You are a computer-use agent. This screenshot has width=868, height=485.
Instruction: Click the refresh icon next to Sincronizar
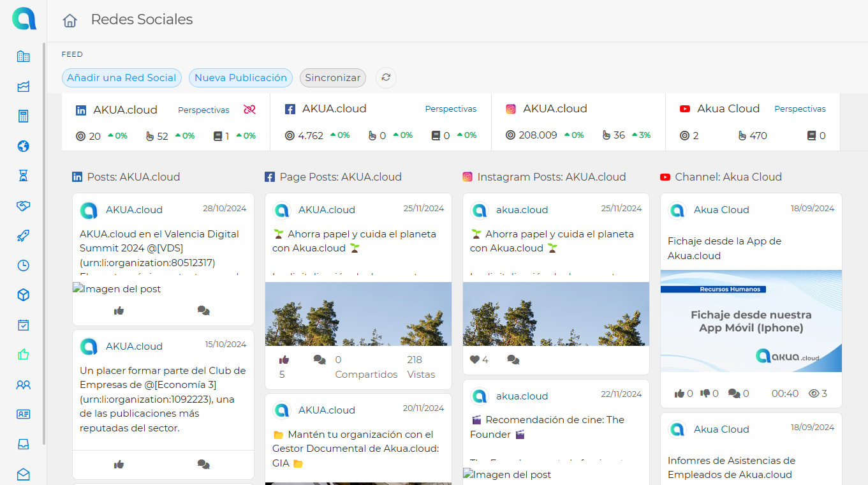pyautogui.click(x=386, y=78)
